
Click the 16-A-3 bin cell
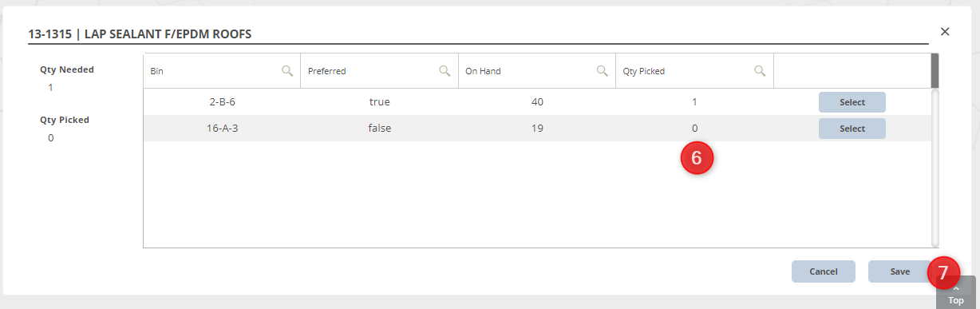tap(222, 128)
